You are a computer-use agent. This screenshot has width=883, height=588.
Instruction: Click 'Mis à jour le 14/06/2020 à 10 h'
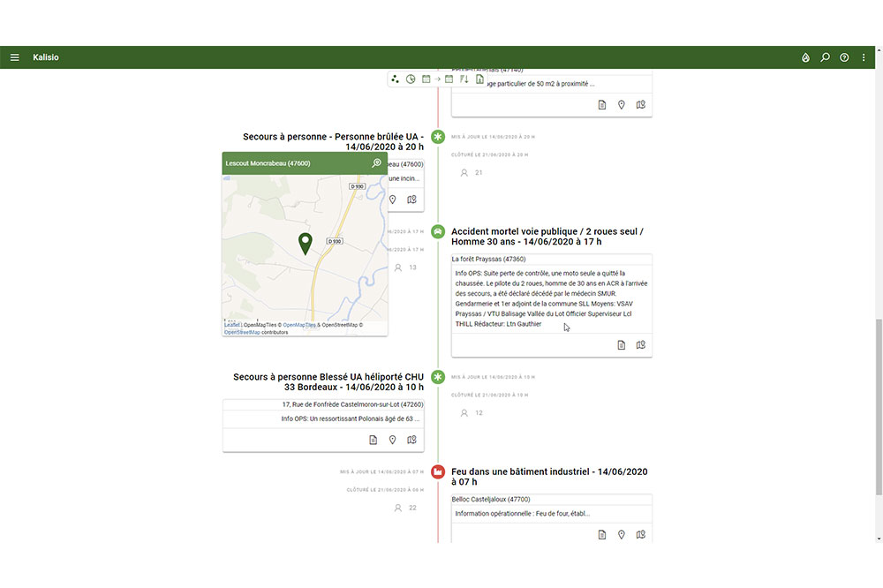coord(494,377)
